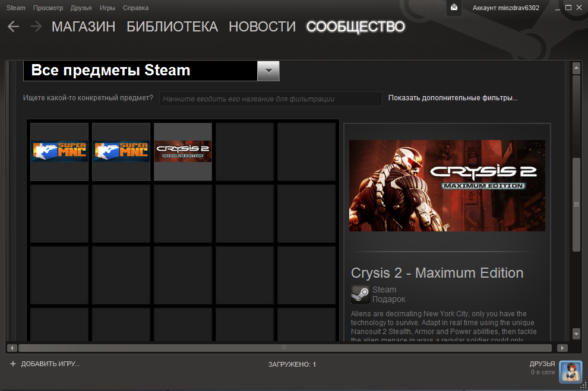Screen dimensions: 588x391
Task: Open account menu Аккаунт minzdrav6302
Action: coord(506,8)
